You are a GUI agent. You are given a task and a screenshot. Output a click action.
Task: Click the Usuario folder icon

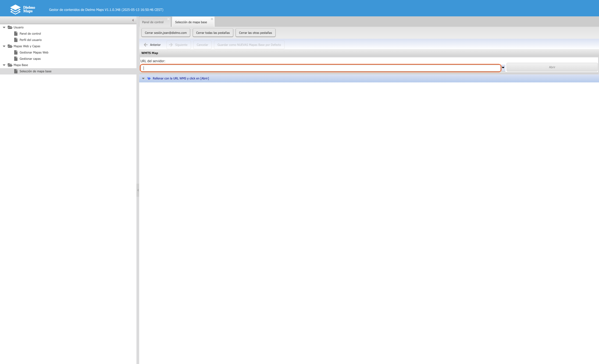pyautogui.click(x=10, y=27)
